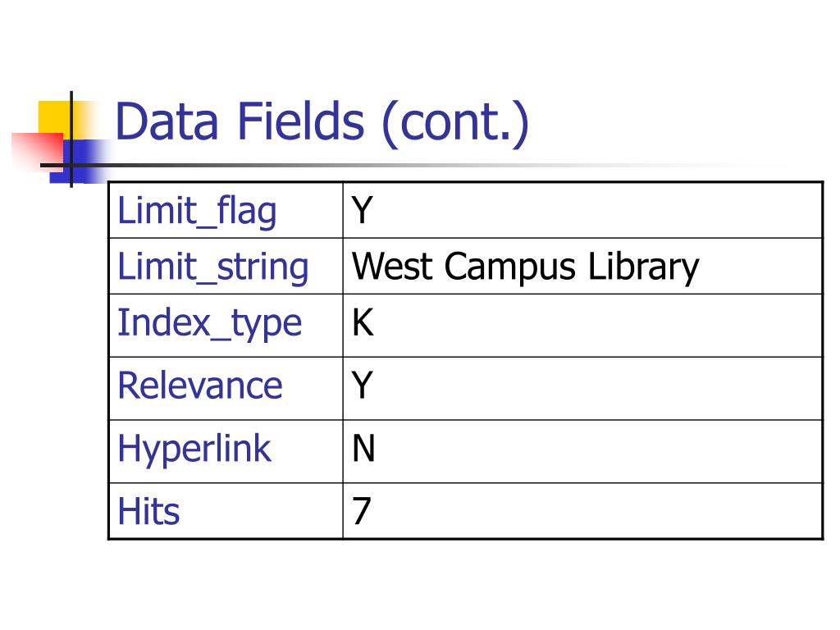Click the word Campus in the table
Screen dimensions: 840x630
(510, 267)
